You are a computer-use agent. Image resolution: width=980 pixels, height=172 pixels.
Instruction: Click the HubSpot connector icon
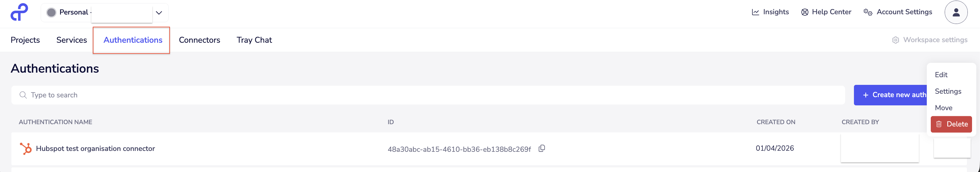click(x=26, y=148)
